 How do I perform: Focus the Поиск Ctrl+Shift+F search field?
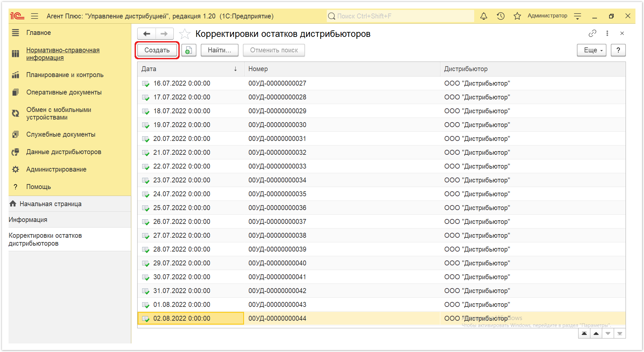click(x=400, y=16)
